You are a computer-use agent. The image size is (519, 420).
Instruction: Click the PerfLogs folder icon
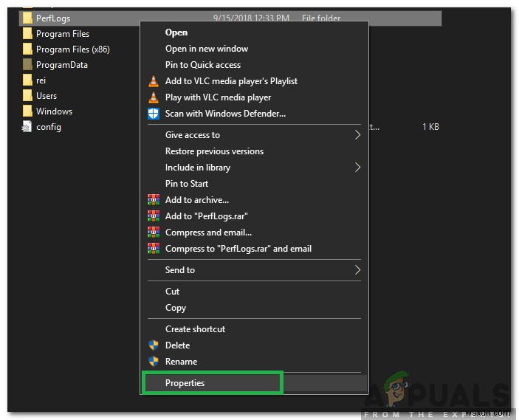pyautogui.click(x=27, y=18)
